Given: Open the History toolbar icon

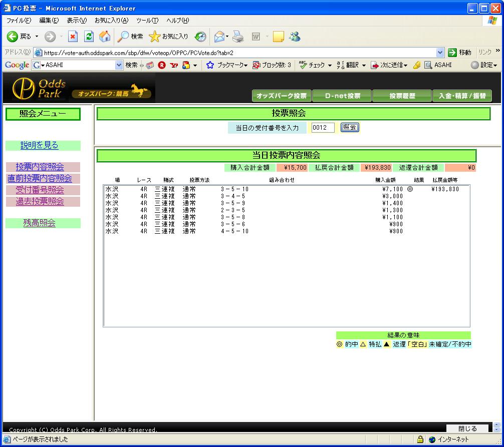Looking at the screenshot, I should (200, 37).
